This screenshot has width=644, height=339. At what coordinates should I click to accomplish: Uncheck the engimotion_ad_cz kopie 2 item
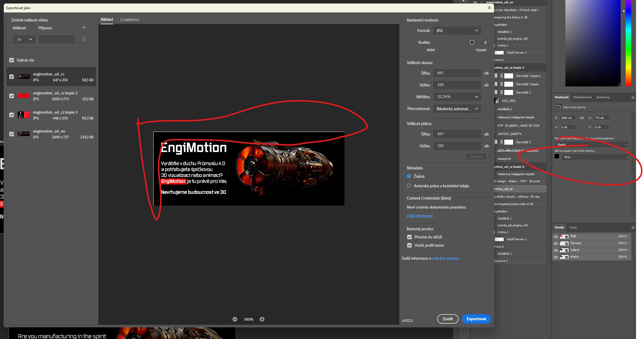tap(12, 96)
